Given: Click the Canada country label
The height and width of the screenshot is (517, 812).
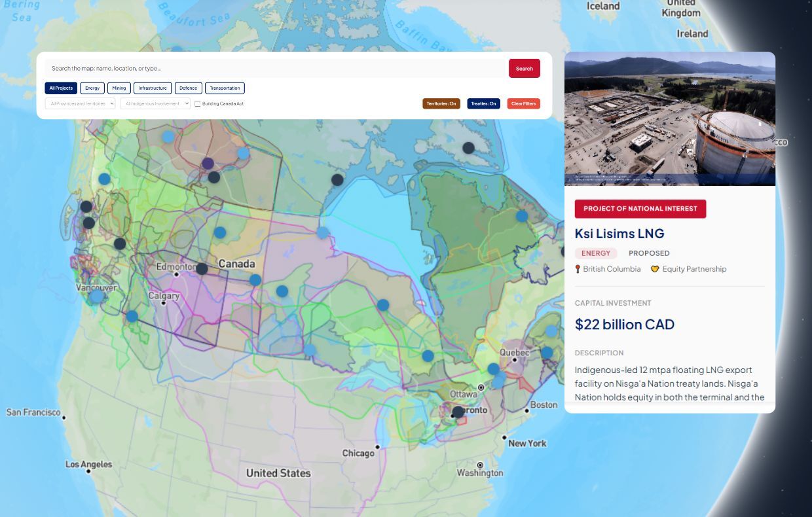Looking at the screenshot, I should point(236,264).
